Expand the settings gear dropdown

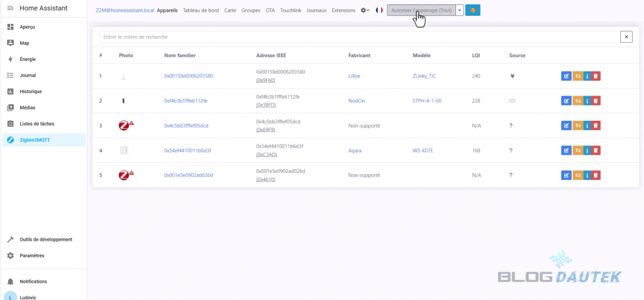[365, 11]
